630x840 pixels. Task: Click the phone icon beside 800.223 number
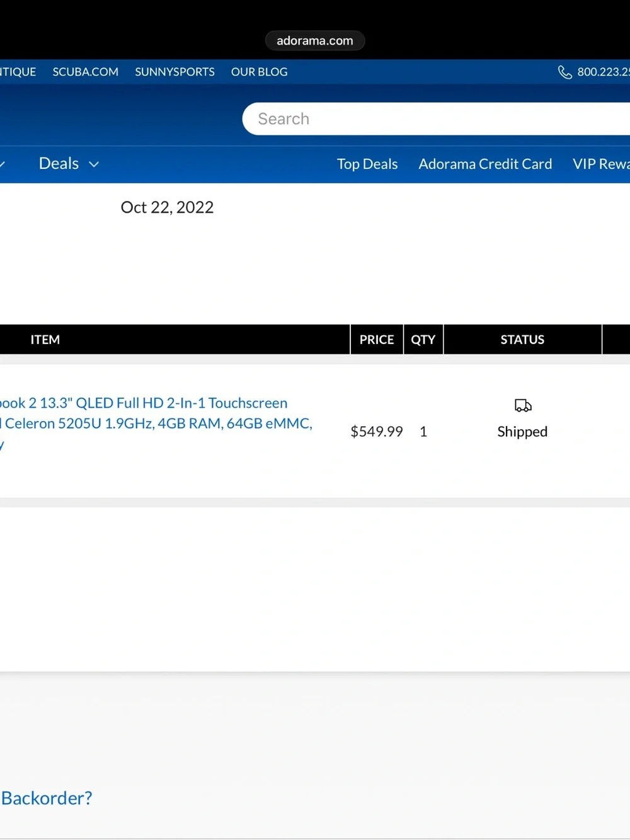pos(565,72)
